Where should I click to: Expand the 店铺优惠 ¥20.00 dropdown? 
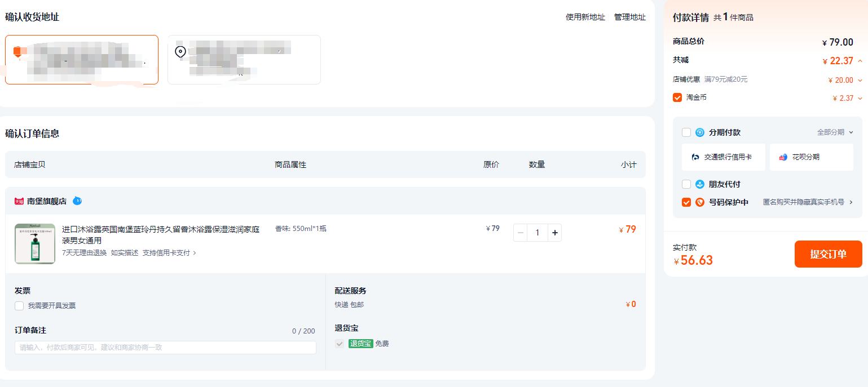click(860, 81)
